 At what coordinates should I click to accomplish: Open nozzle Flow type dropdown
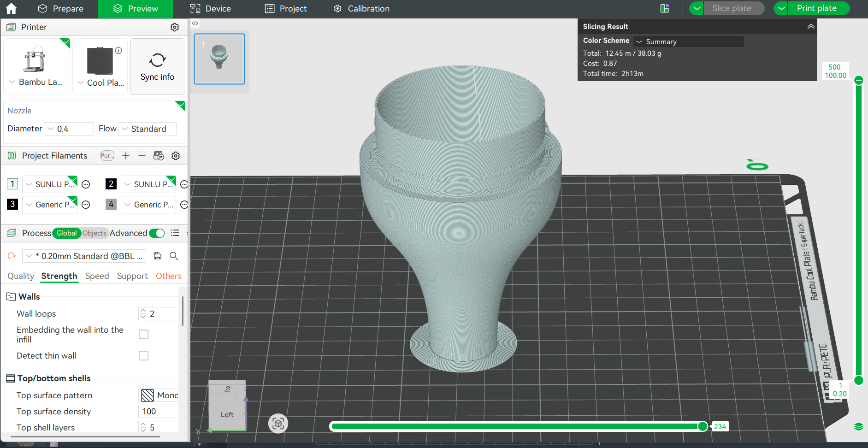[148, 129]
